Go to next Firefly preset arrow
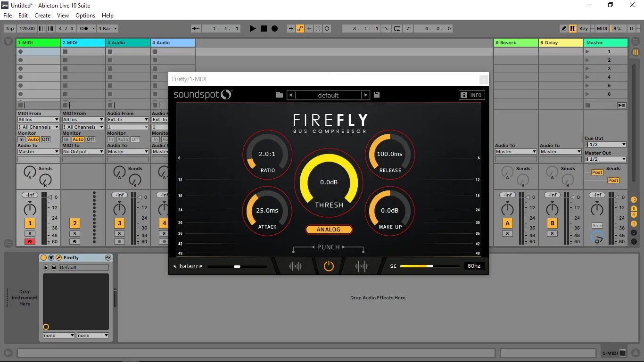644x362 pixels. [365, 95]
